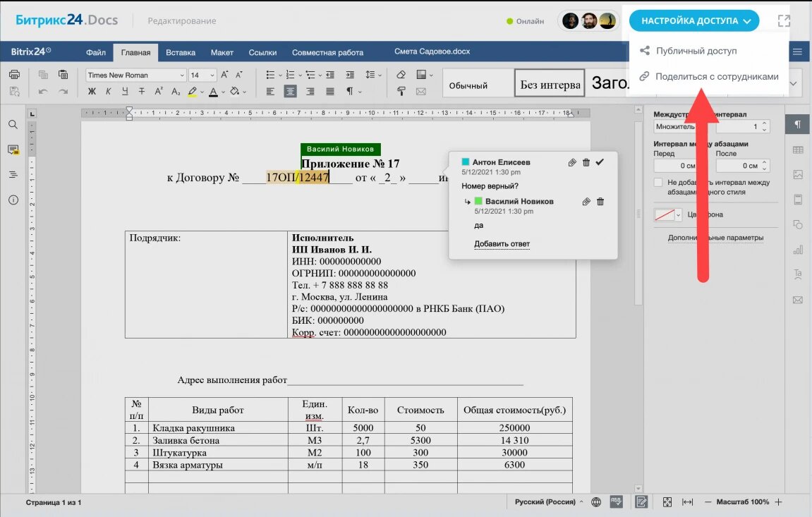Select the Главная tab

pos(135,52)
